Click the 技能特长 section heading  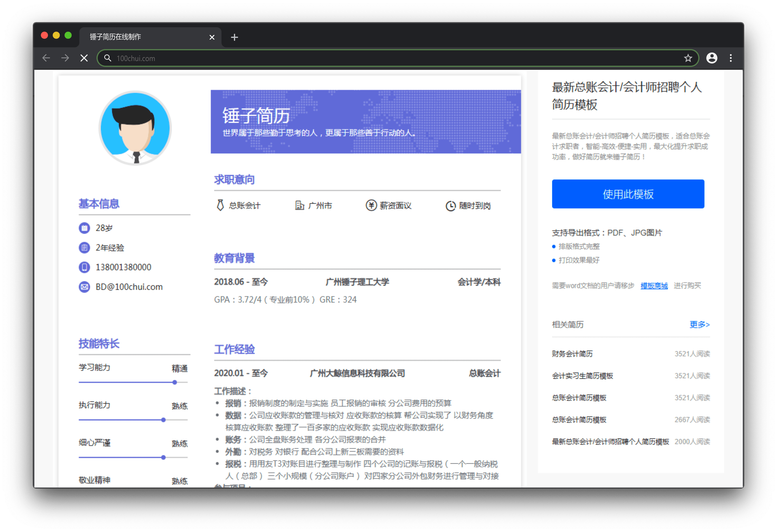pos(99,344)
